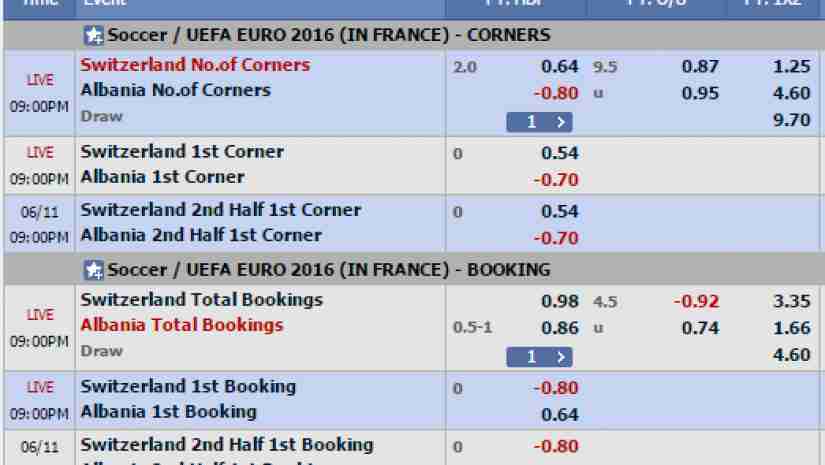Click favorite star icon for BOOKING league
This screenshot has width=825, height=465.
pyautogui.click(x=94, y=270)
